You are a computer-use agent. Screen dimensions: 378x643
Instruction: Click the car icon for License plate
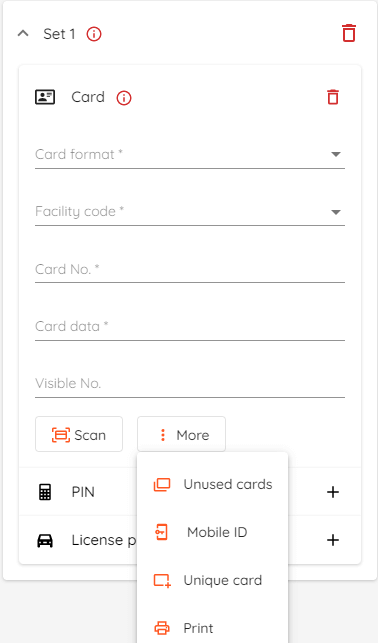(45, 540)
